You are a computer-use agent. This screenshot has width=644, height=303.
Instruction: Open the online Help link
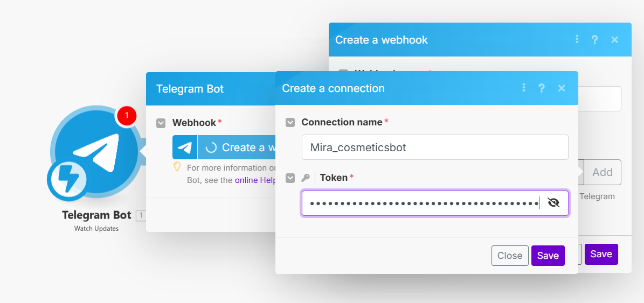(255, 180)
